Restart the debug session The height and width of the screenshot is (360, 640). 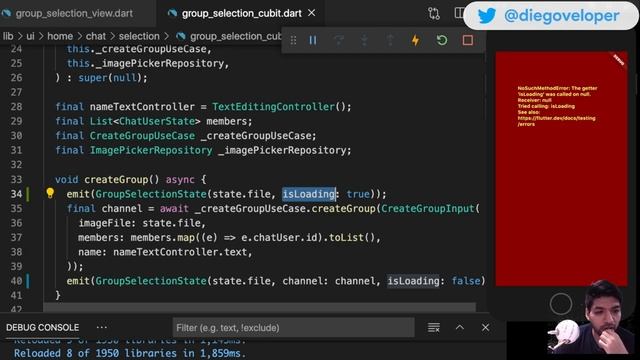(442, 40)
